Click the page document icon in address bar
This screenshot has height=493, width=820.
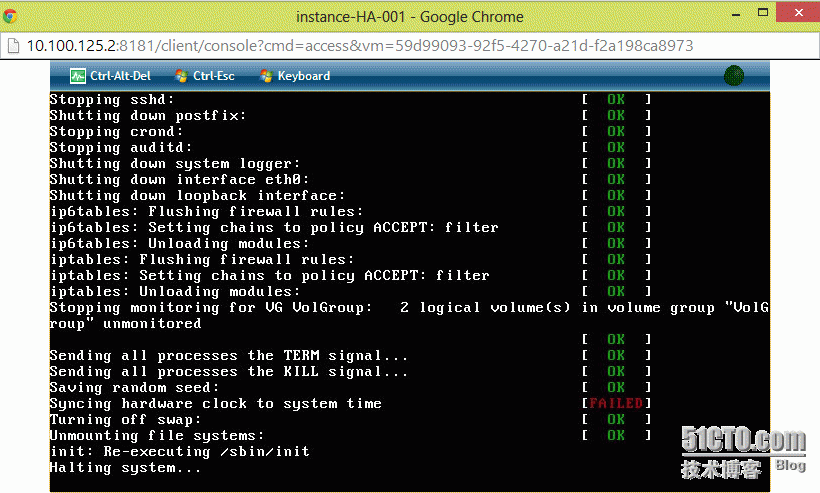pyautogui.click(x=14, y=46)
